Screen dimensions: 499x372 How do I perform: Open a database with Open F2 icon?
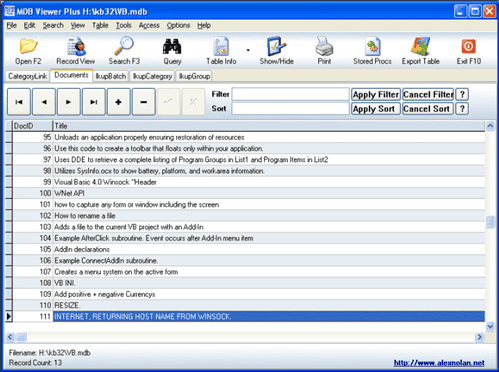(28, 51)
